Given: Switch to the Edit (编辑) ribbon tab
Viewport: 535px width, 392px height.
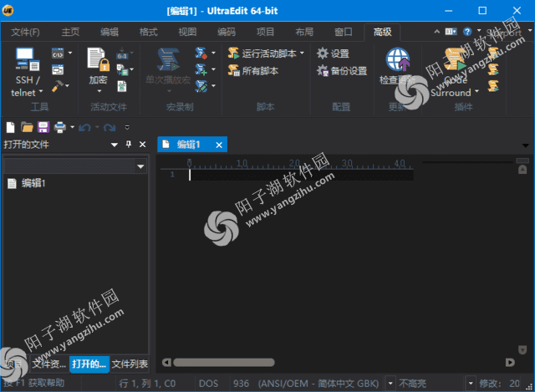Looking at the screenshot, I should [110, 32].
